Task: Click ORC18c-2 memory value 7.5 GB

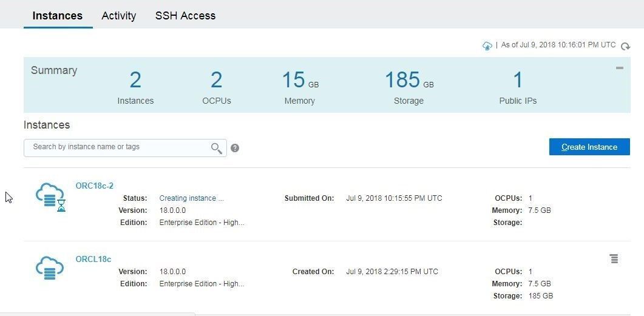Action: (x=540, y=210)
